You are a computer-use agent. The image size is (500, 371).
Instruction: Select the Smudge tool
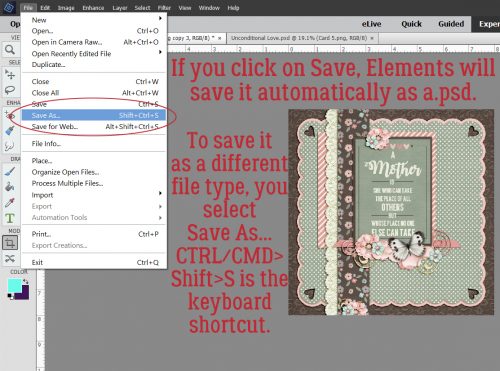[x=10, y=146]
